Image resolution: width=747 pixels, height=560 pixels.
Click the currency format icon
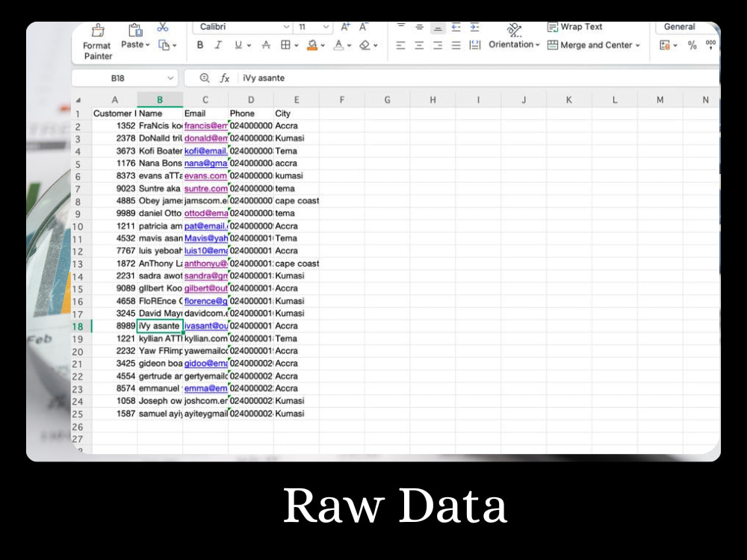coord(665,46)
